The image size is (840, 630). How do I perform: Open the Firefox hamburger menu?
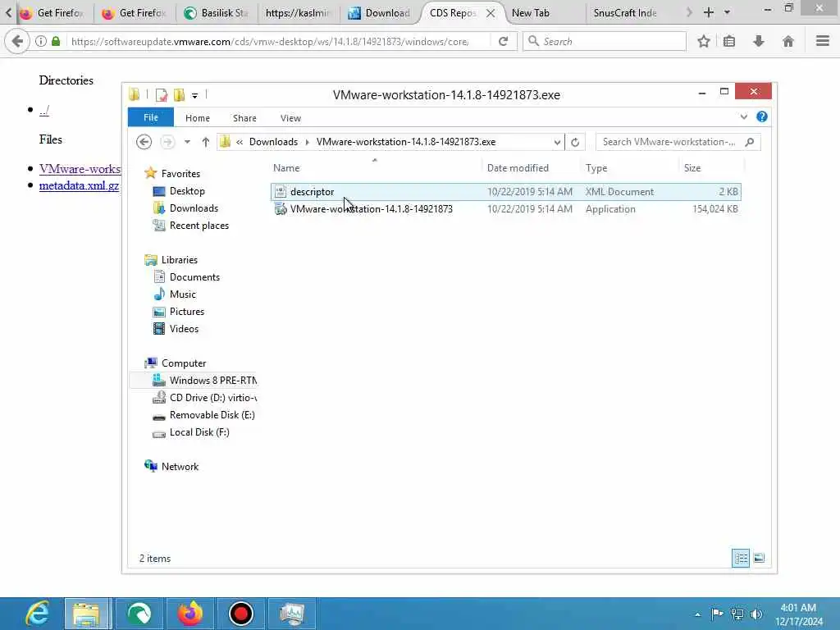click(823, 41)
